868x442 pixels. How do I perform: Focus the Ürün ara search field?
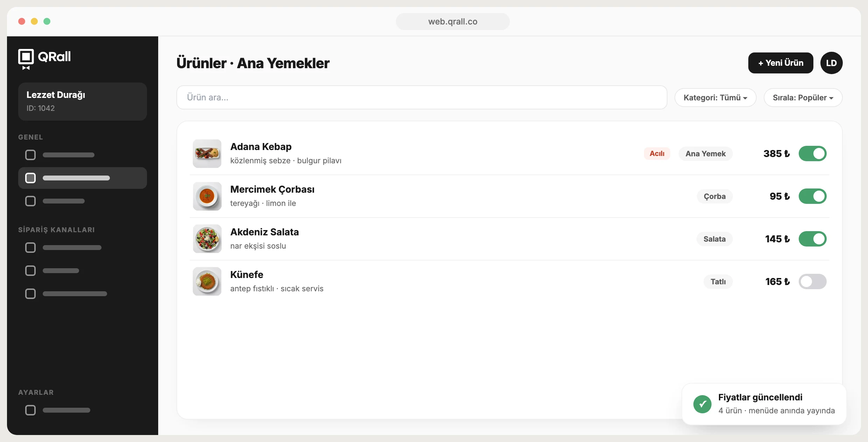click(x=422, y=98)
